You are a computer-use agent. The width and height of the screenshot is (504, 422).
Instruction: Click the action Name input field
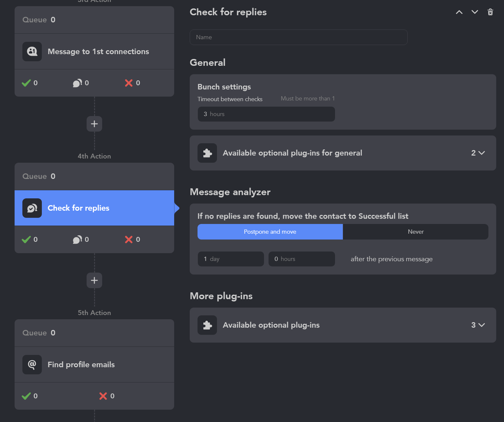point(298,37)
